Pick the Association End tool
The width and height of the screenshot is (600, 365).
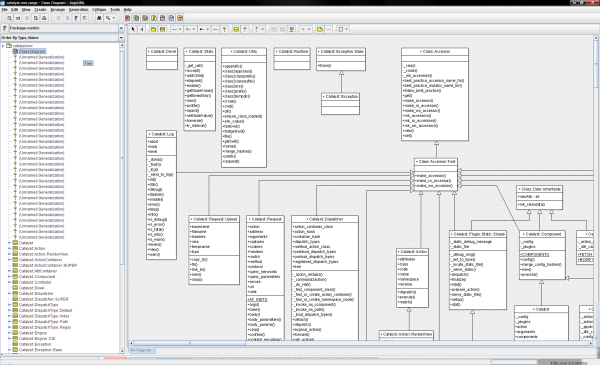(x=216, y=29)
